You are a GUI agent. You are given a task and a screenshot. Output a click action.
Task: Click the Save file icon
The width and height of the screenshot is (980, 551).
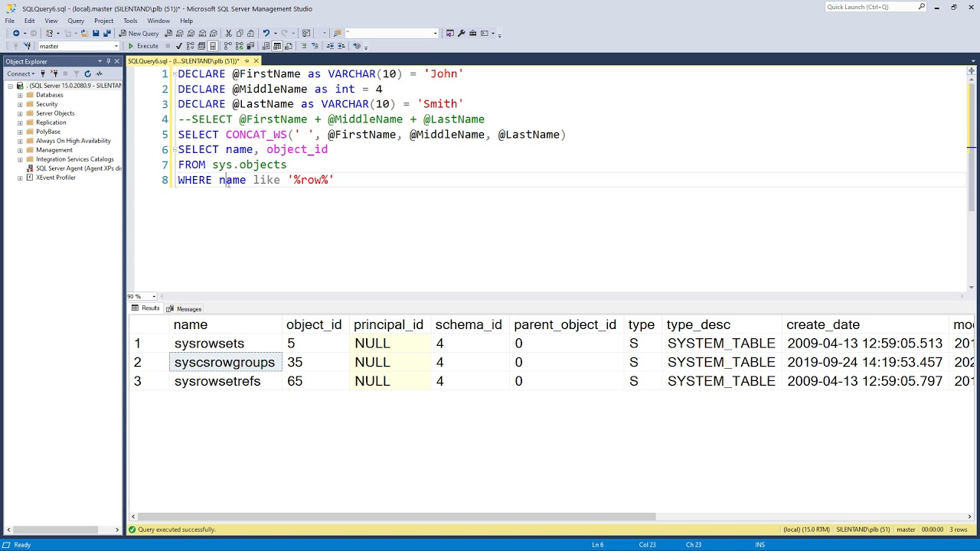[x=96, y=34]
